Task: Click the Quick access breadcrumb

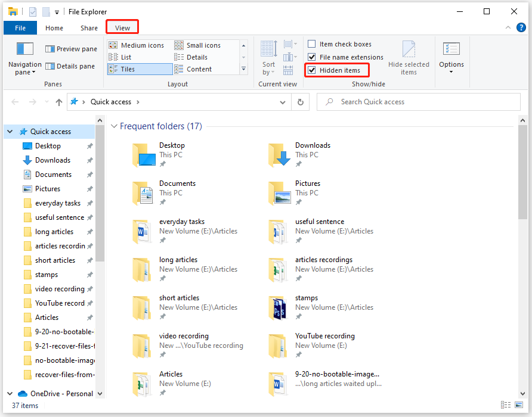Action: click(110, 102)
